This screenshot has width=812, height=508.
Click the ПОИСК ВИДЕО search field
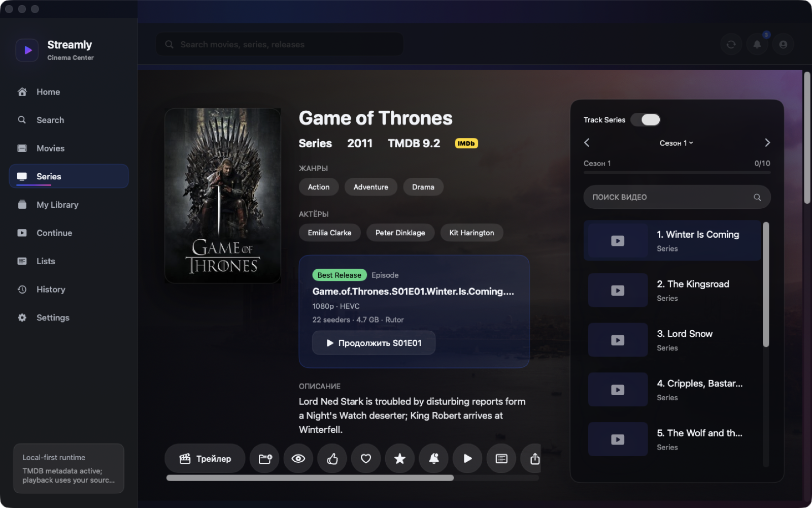(x=677, y=197)
